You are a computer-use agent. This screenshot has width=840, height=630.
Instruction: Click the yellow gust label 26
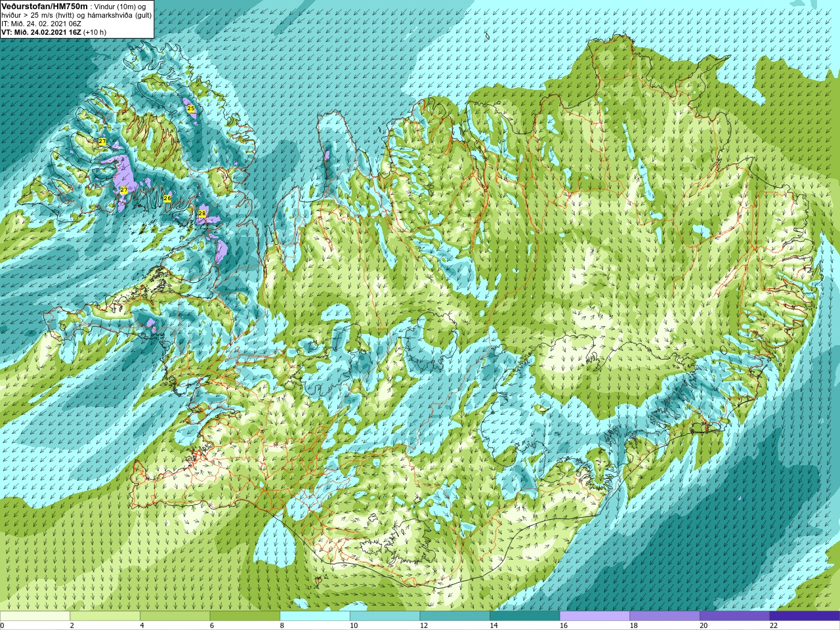point(167,198)
